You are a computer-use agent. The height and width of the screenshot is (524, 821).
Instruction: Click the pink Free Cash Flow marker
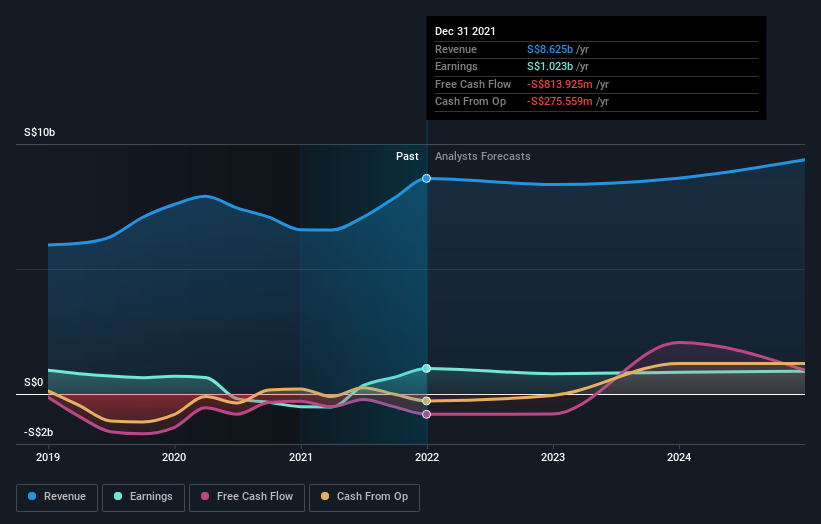(x=427, y=414)
